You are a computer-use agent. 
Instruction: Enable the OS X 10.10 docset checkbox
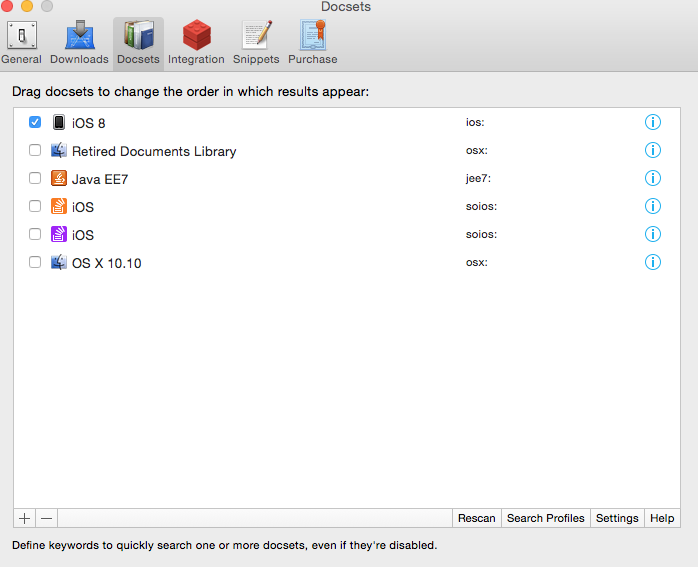[35, 262]
